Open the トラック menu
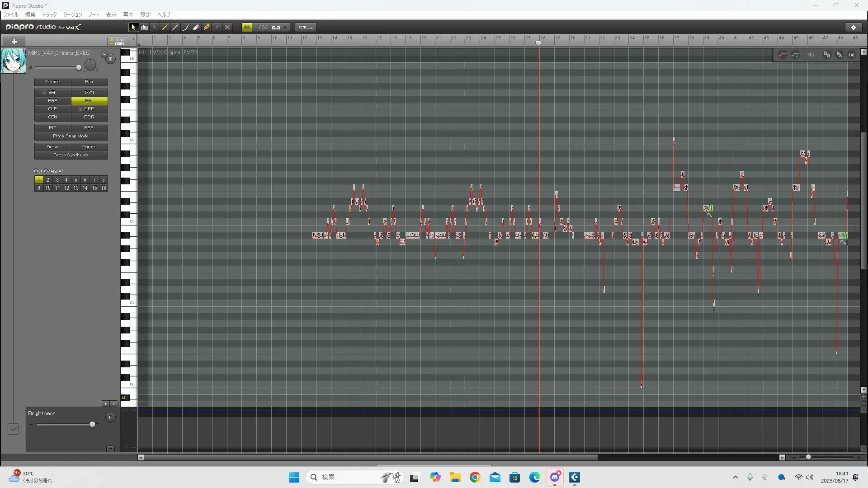868x488 pixels. tap(49, 15)
